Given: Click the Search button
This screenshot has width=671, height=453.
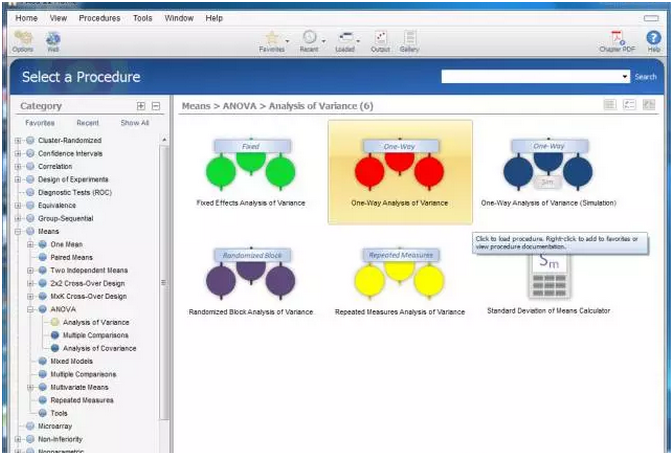Looking at the screenshot, I should click(646, 77).
